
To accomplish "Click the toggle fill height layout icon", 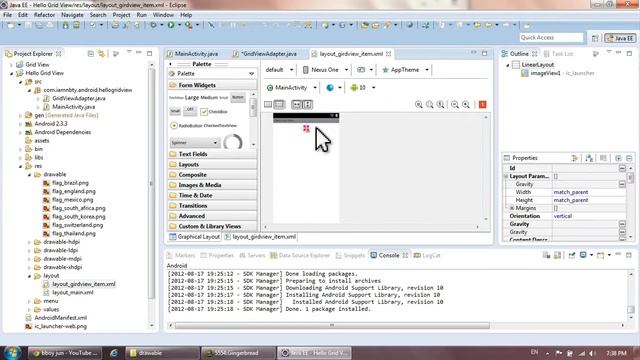I will [308, 105].
